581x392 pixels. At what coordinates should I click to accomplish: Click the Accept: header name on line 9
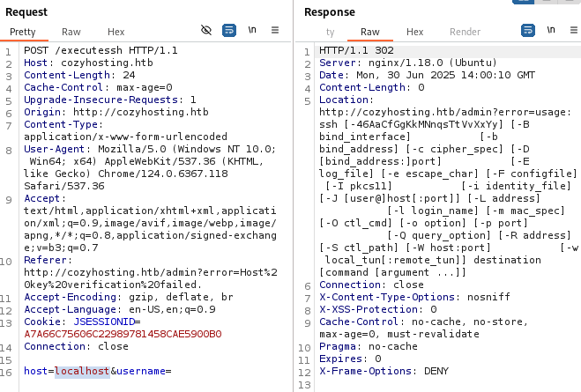click(x=45, y=198)
